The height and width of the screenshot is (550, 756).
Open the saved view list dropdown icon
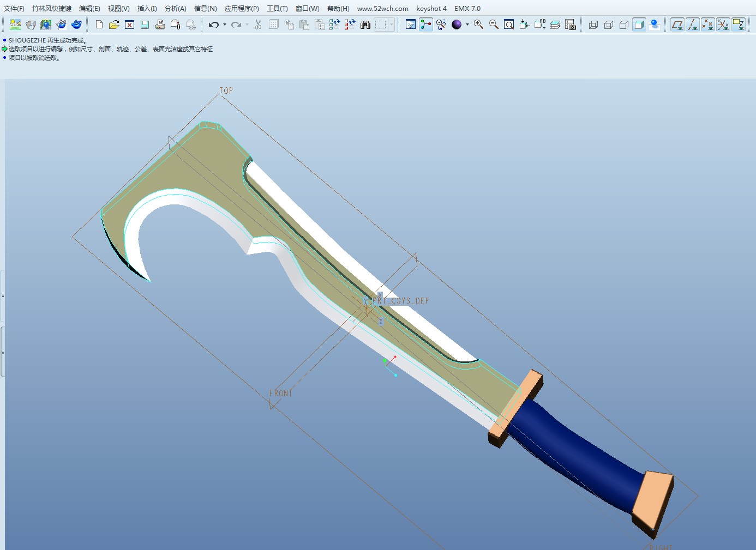point(540,25)
